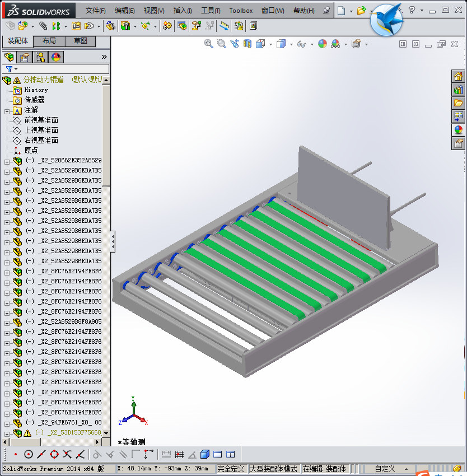Click the Zoom to Area icon
The width and height of the screenshot is (467, 476).
(x=221, y=44)
